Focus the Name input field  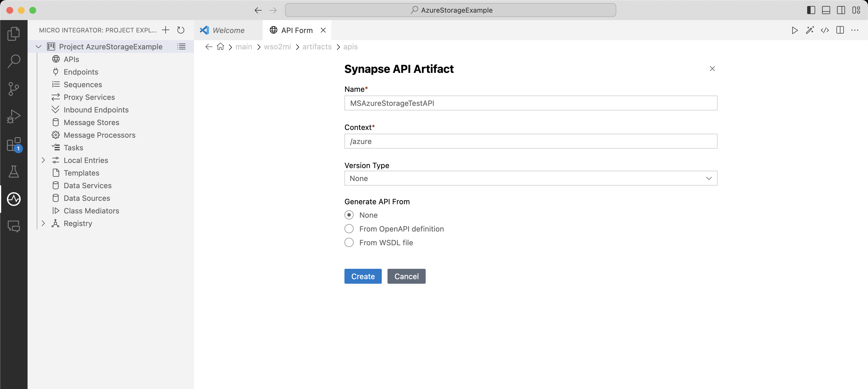(x=531, y=103)
